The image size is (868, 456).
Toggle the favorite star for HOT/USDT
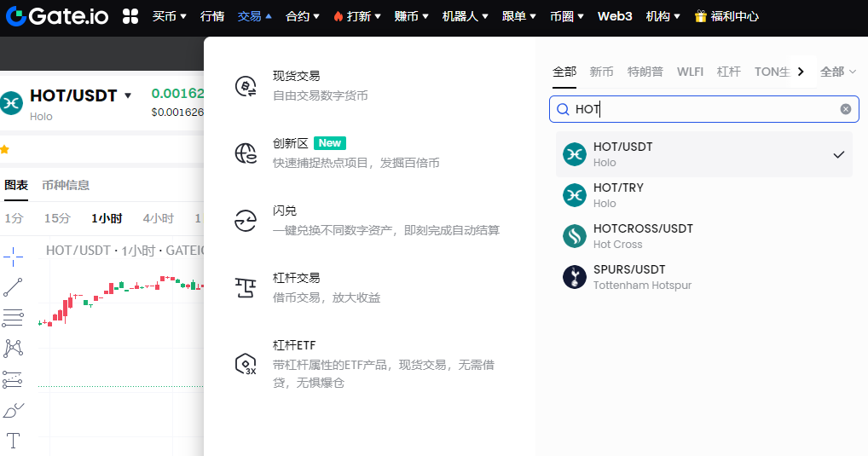coord(5,149)
